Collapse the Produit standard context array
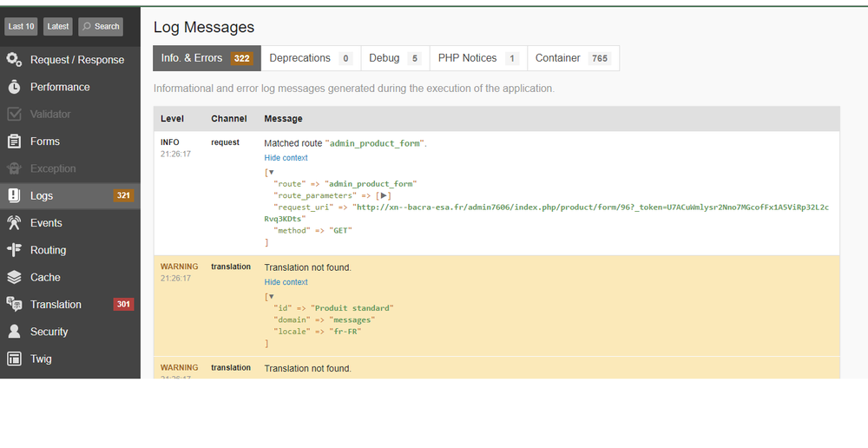868x448 pixels. pos(272,296)
